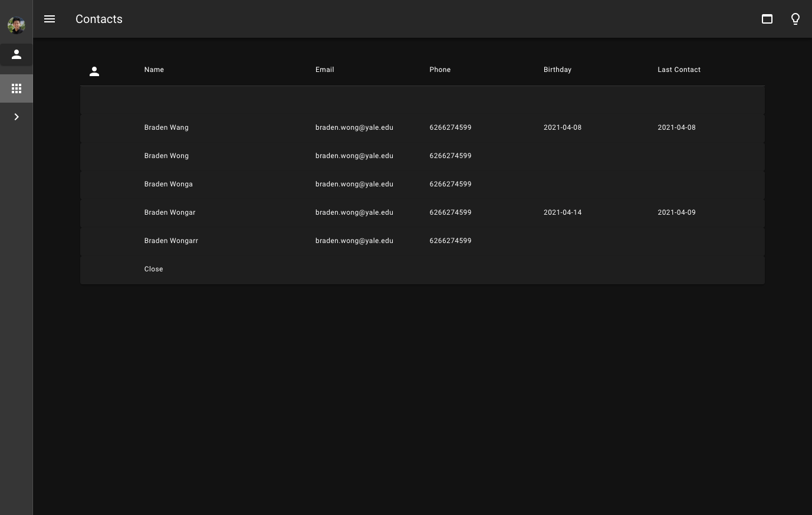This screenshot has width=812, height=515.
Task: Click Braden Wang's birthday 2021-04-08
Action: click(x=563, y=127)
